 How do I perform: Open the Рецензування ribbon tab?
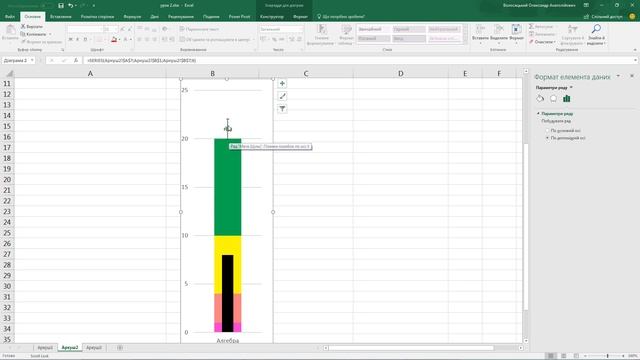(181, 17)
